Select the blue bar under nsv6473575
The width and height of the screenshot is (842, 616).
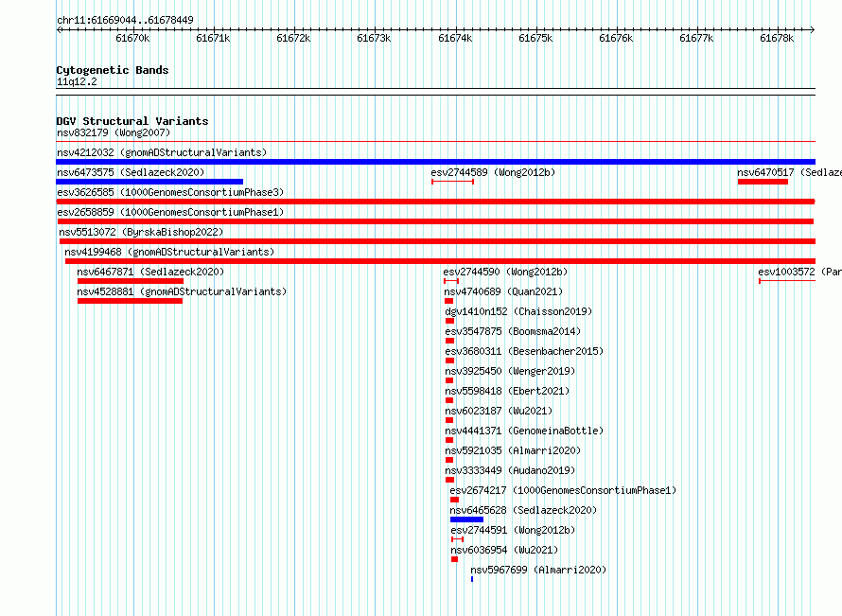tap(149, 182)
